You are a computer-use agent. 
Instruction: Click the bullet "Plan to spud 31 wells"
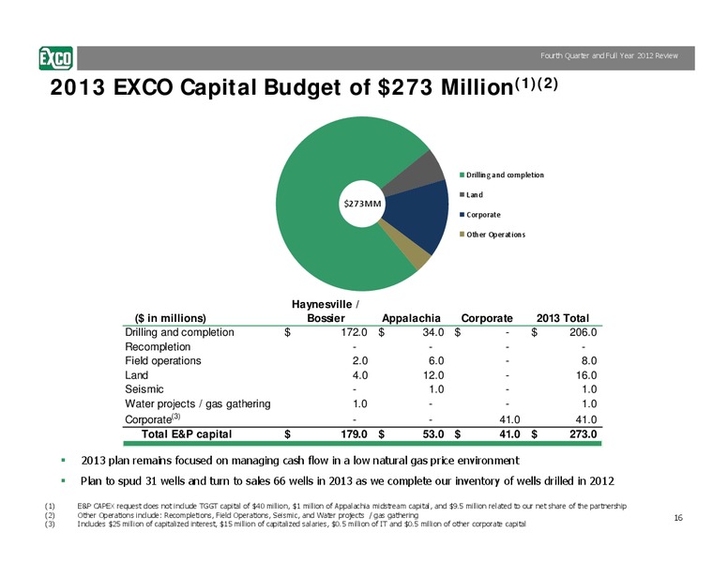pyautogui.click(x=347, y=481)
